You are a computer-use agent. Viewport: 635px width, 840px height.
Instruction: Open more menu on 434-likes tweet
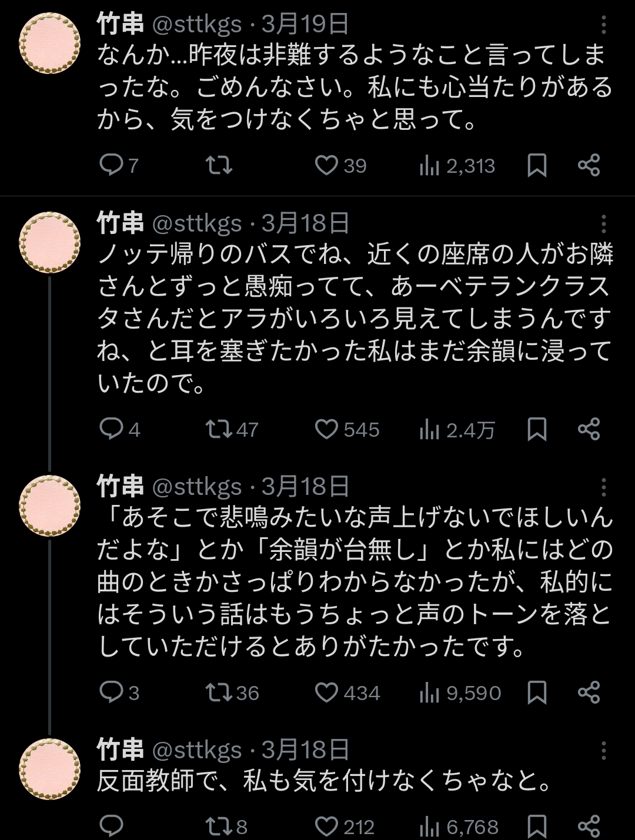click(603, 487)
